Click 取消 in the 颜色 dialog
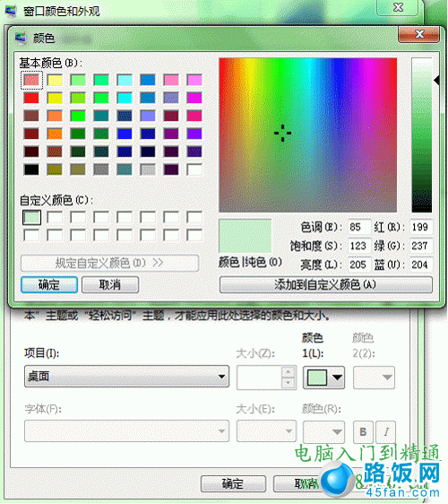Screen dimensions: 448x504 point(110,284)
